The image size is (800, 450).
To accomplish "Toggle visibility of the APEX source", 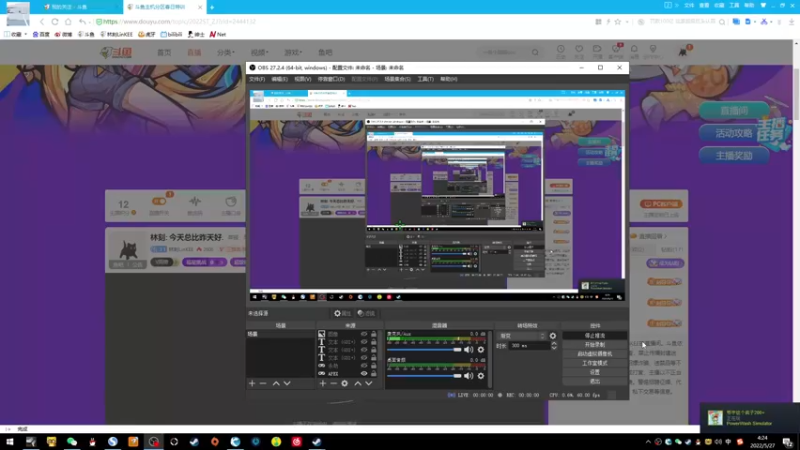I will (364, 373).
